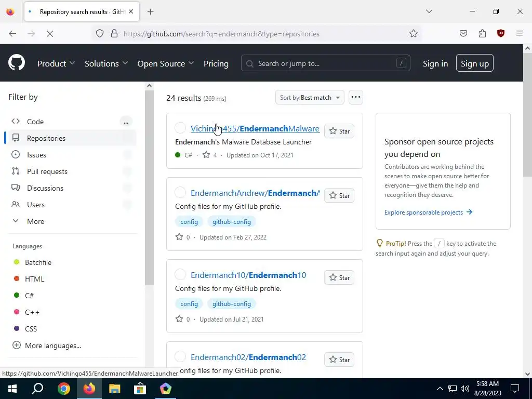Switch to Firefox on the taskbar
This screenshot has height=399, width=532.
(89, 389)
